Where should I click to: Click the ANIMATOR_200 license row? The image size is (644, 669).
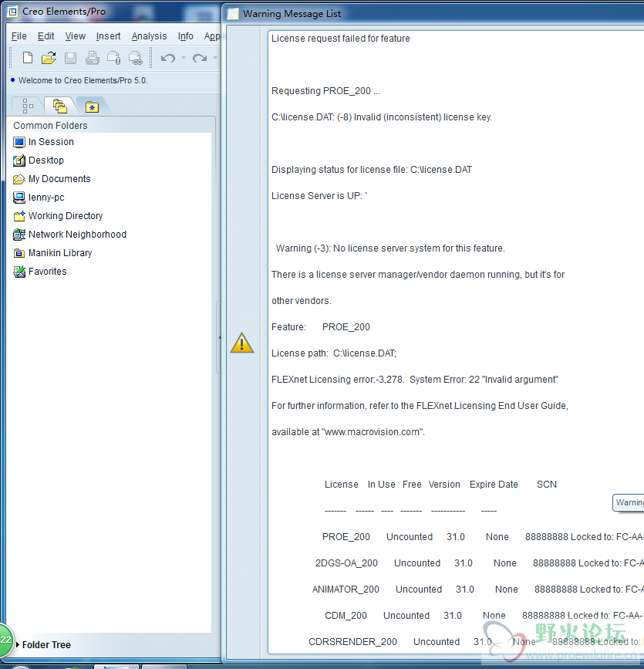click(x=477, y=590)
